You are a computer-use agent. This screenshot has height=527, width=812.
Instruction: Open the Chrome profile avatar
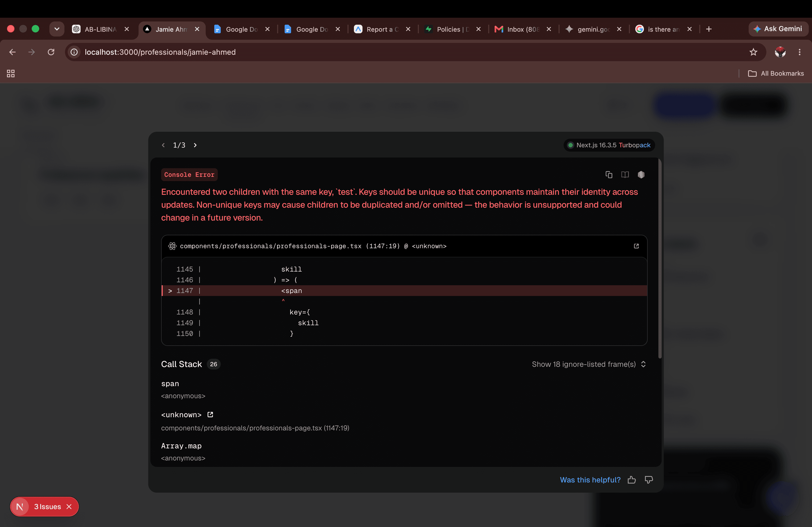pyautogui.click(x=780, y=52)
